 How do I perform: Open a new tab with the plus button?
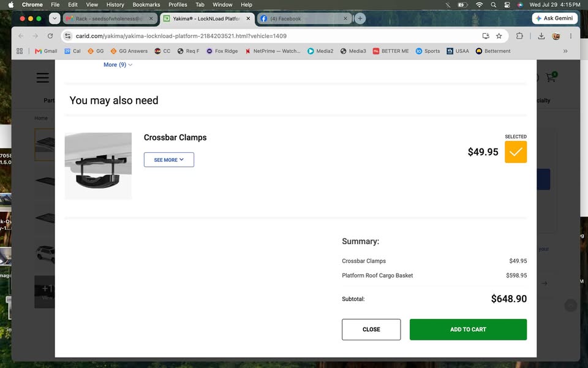point(360,18)
